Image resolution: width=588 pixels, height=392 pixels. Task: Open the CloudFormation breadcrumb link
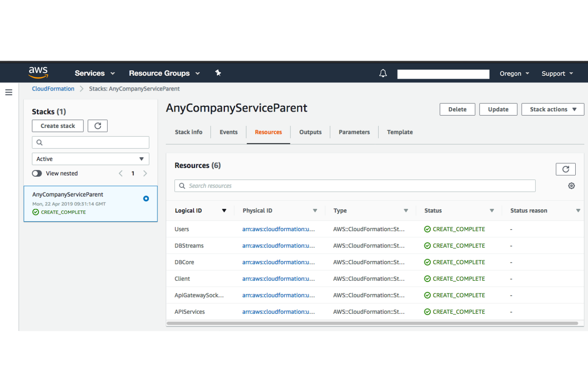tap(53, 89)
